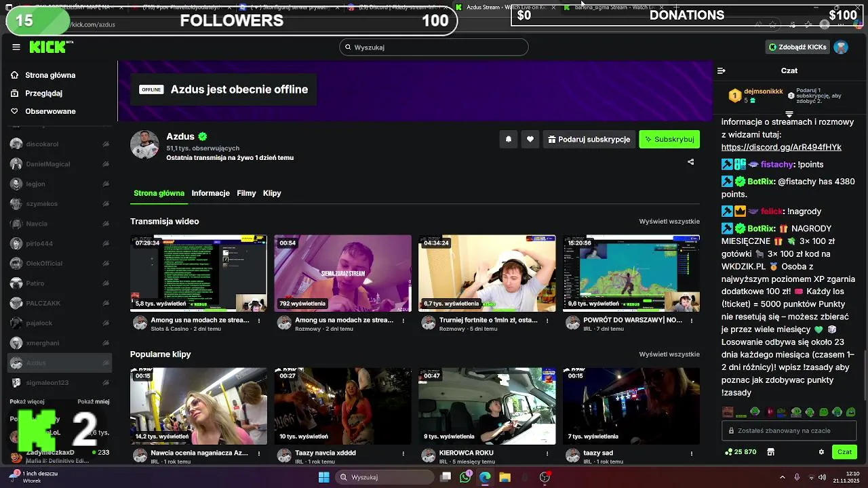Click the Subskrybuj button
This screenshot has width=868, height=488.
point(669,139)
